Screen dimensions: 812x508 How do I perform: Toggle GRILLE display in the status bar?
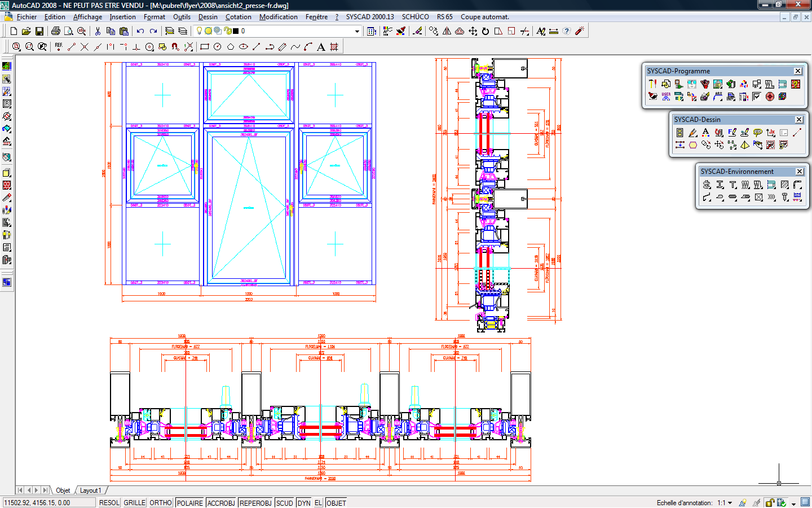point(134,502)
